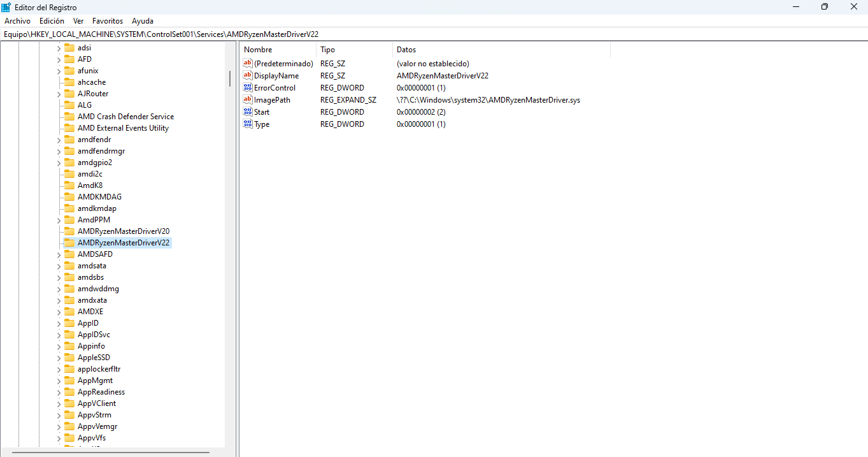Click the AMDRyzenMasterDriverV22 folder icon
Screen dimensions: 868x457
tap(69, 243)
